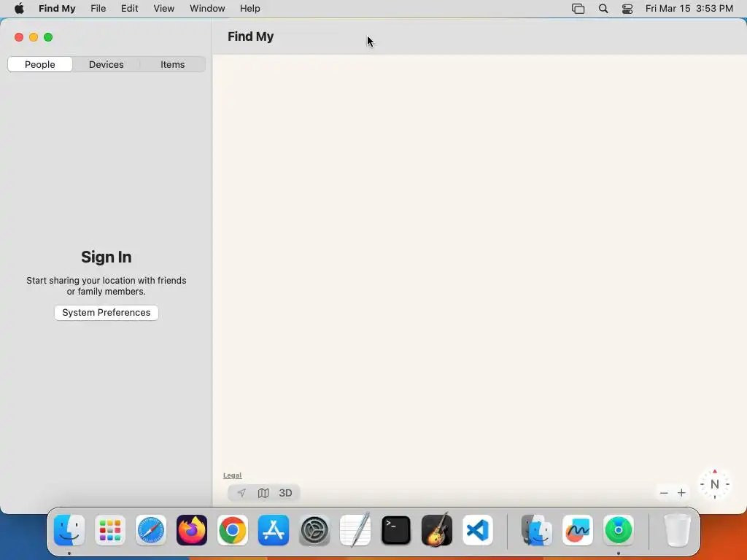Switch to the Devices tab
Screen dimensions: 747x560
pos(107,64)
